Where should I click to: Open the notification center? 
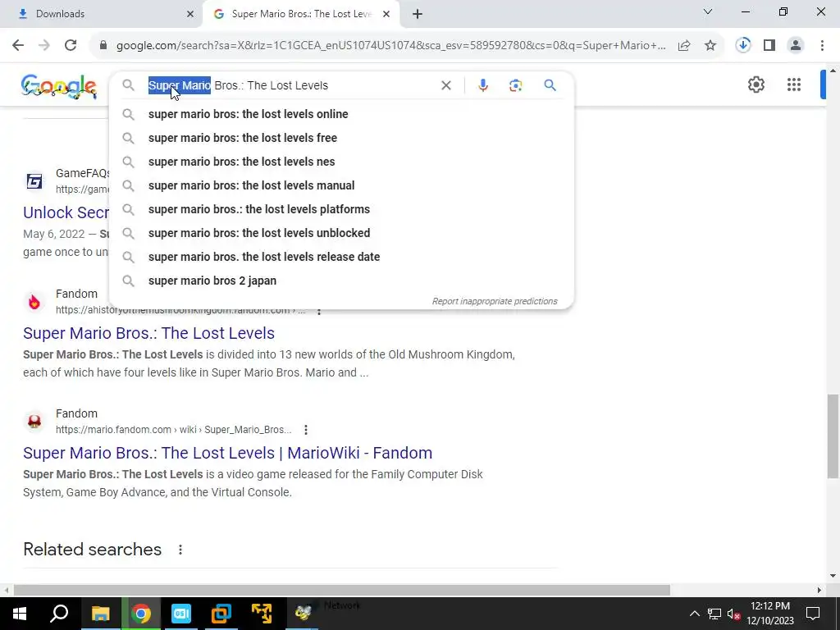tap(813, 614)
